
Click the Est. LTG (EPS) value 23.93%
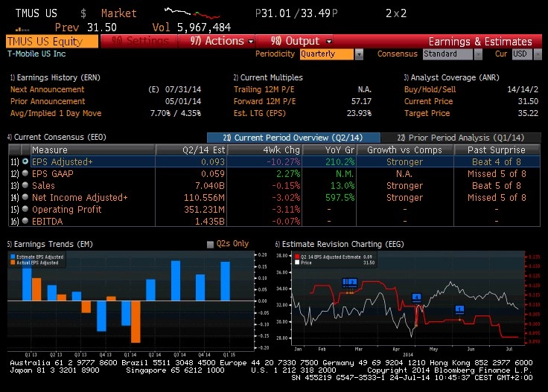coord(360,113)
